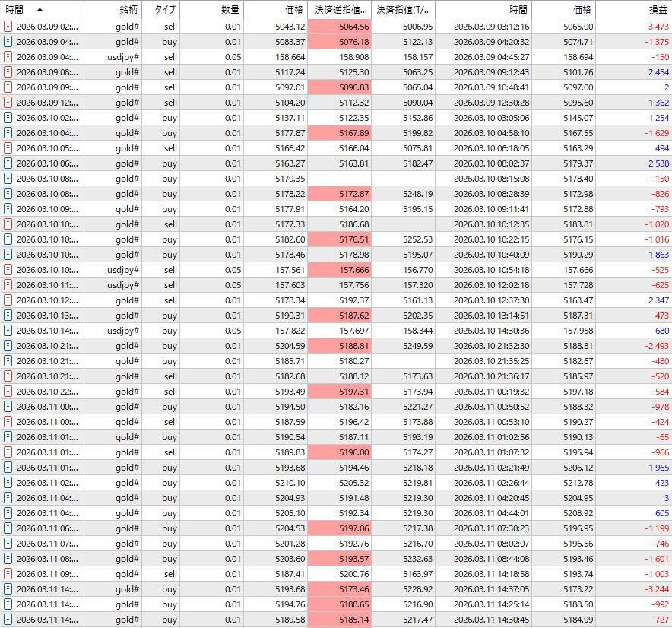Screen dimensions: 672x628
Task: Sort by the タイプ column header
Action: tap(163, 10)
